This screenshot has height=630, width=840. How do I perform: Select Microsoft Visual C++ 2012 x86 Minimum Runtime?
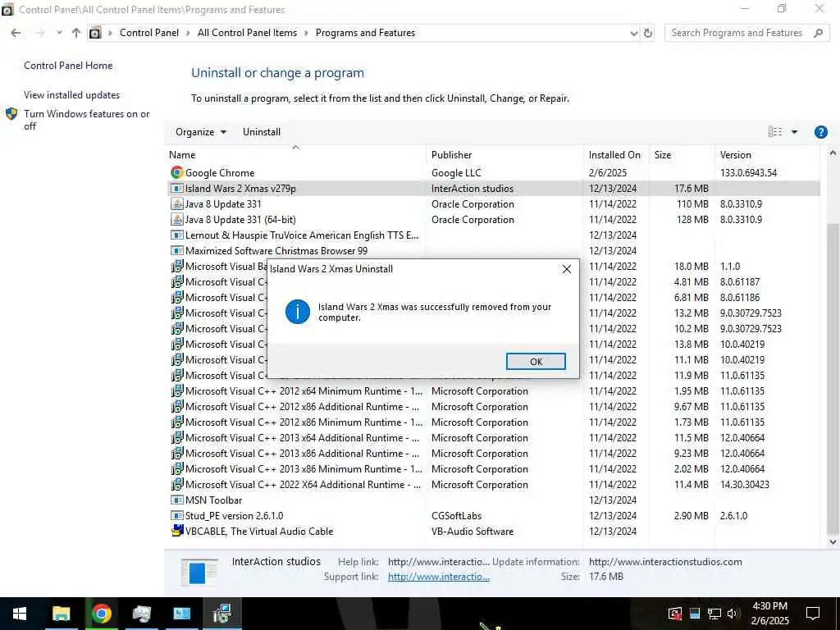[x=493, y=422]
